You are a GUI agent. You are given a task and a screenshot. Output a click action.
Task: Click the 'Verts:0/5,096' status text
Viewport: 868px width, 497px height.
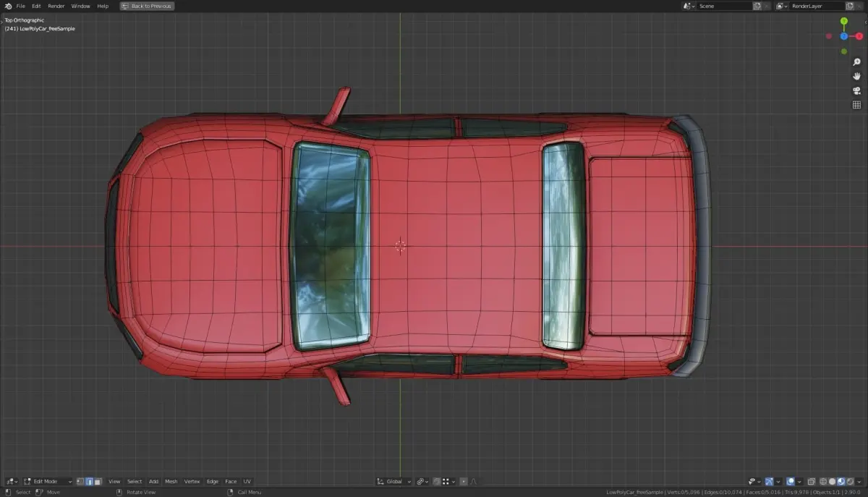(x=684, y=492)
